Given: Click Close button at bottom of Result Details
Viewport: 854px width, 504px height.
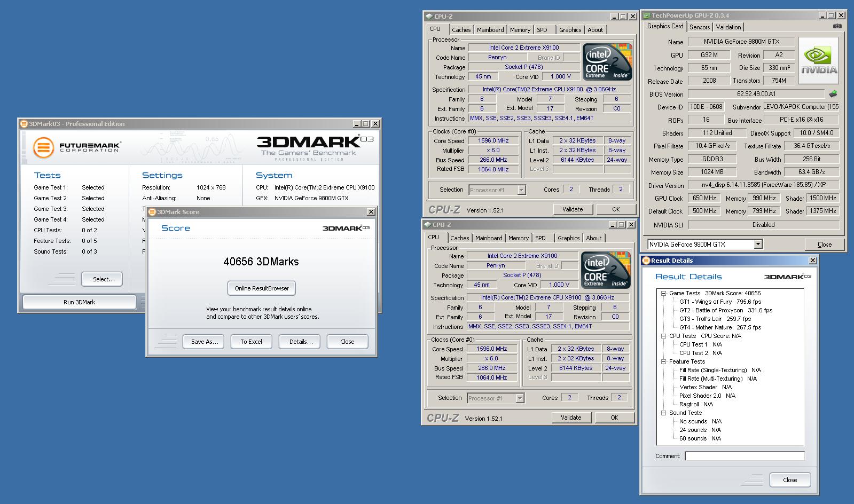Looking at the screenshot, I should coord(790,480).
